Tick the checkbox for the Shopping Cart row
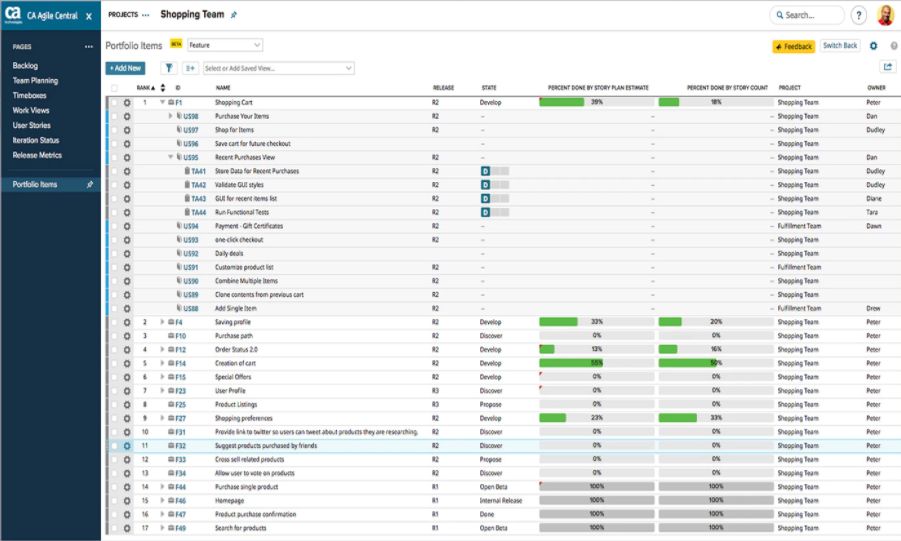This screenshot has height=541, width=901. pyautogui.click(x=114, y=102)
